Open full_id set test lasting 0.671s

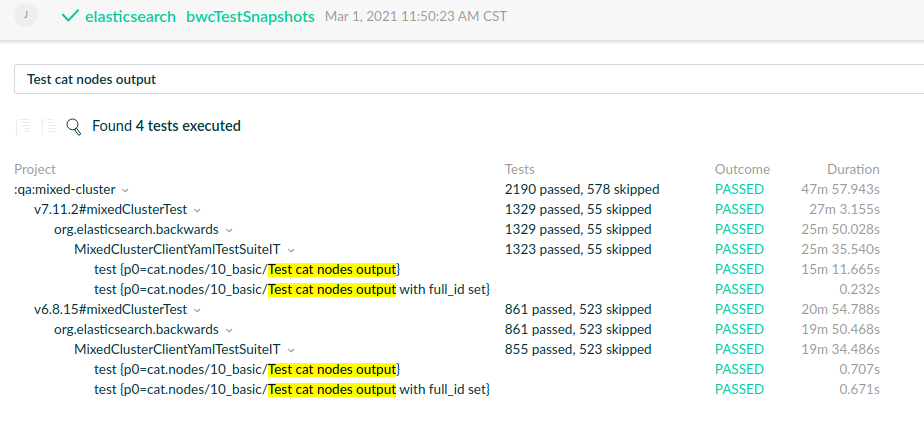pos(292,390)
